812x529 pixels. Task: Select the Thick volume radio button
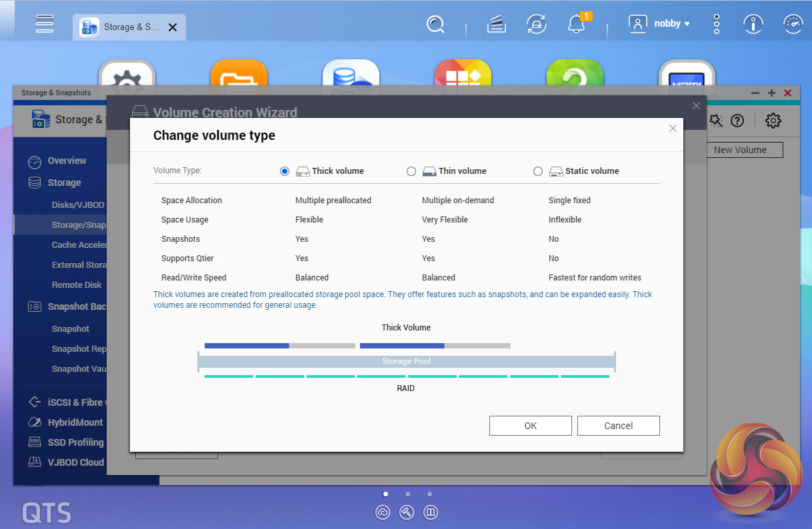pos(285,171)
